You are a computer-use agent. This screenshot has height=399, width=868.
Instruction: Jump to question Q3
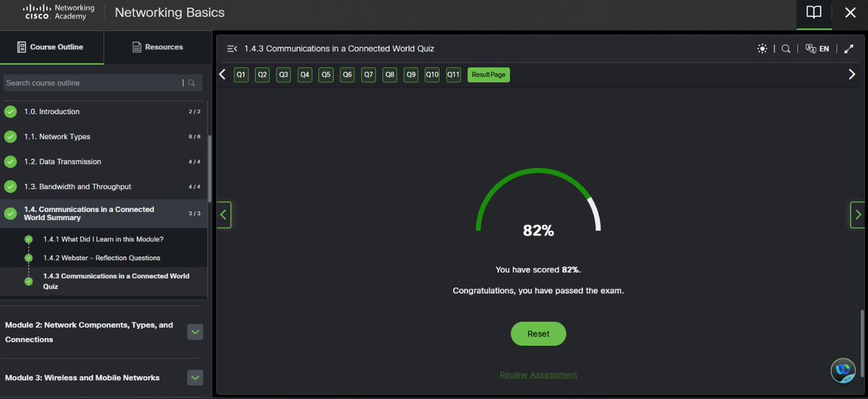(x=284, y=75)
